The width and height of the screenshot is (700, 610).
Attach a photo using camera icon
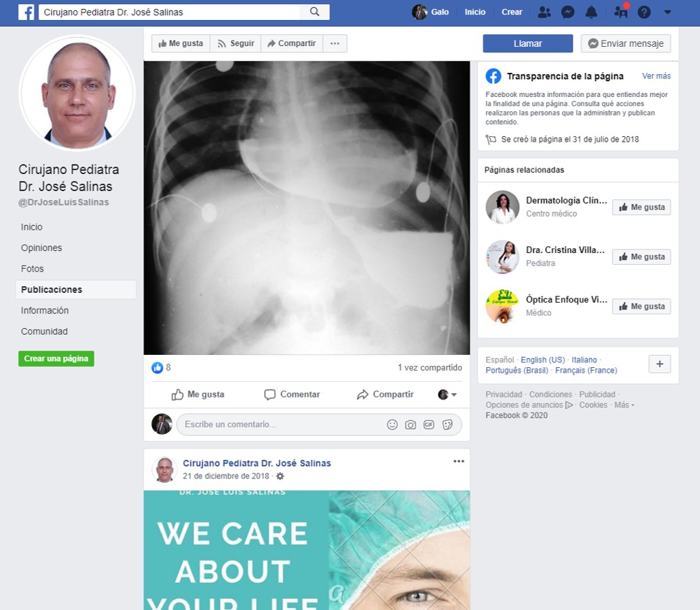411,424
